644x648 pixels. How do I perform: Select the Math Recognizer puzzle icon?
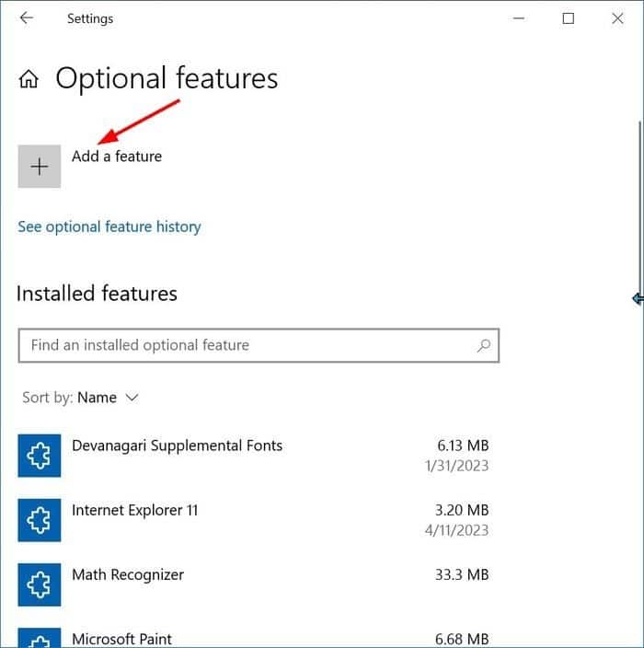click(x=40, y=584)
